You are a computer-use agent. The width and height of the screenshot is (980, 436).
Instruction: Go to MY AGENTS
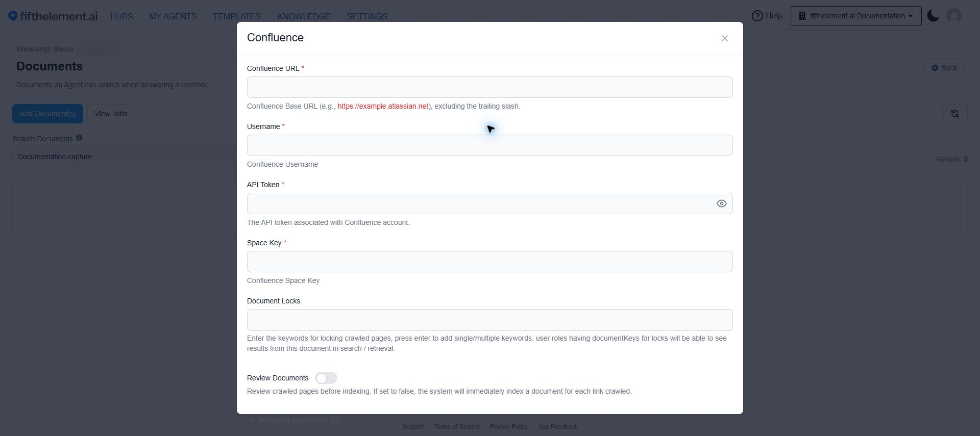point(173,16)
